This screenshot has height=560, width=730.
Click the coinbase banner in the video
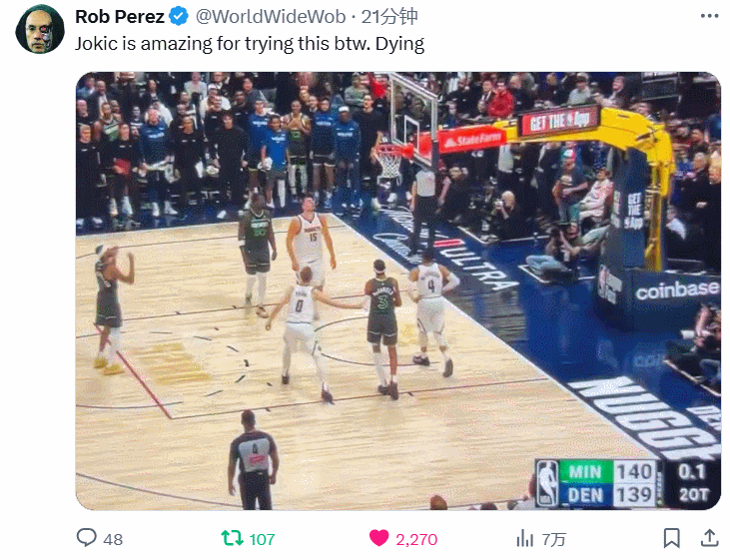tap(677, 290)
